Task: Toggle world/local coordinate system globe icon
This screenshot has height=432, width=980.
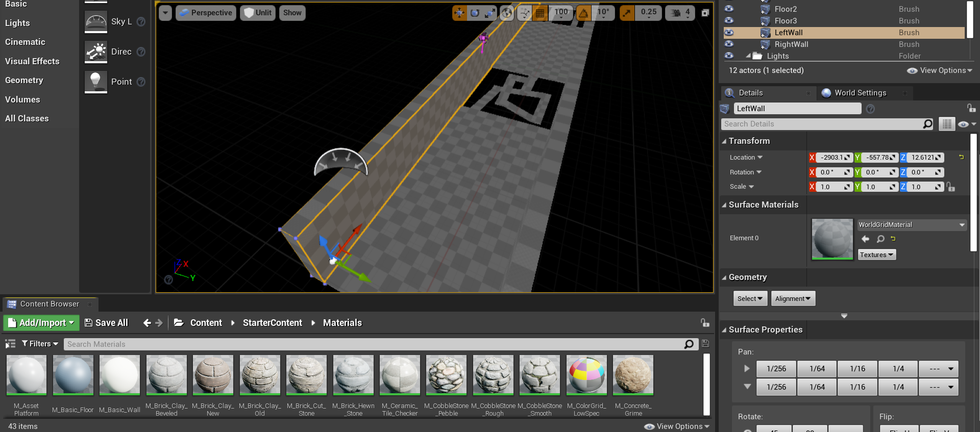Action: click(x=507, y=13)
